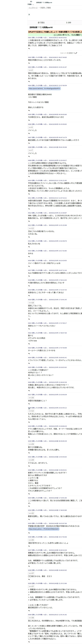Follow the >>35 anchor in post 0036

(x=31, y=540)
